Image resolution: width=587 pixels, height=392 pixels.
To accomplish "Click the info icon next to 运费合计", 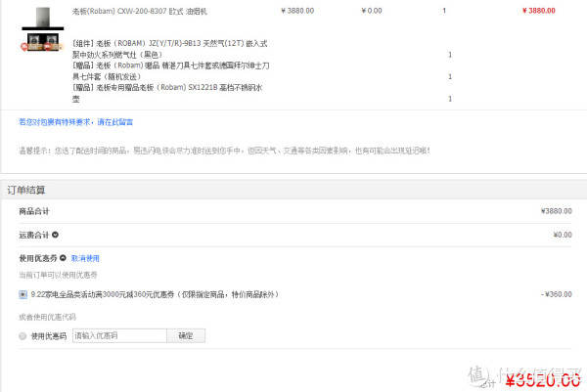I will click(x=55, y=235).
